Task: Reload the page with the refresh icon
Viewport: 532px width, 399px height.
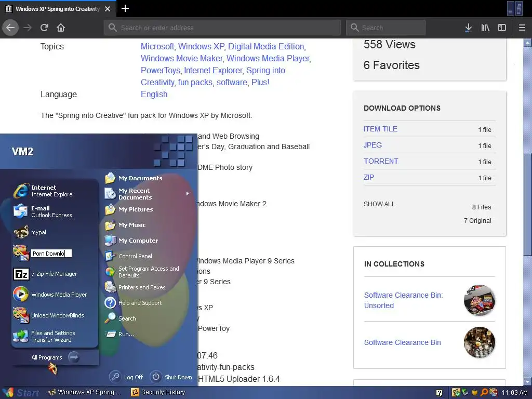Action: click(44, 28)
